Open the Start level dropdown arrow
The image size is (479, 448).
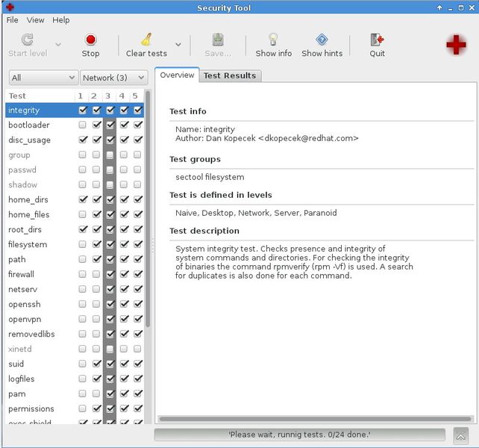[x=58, y=45]
